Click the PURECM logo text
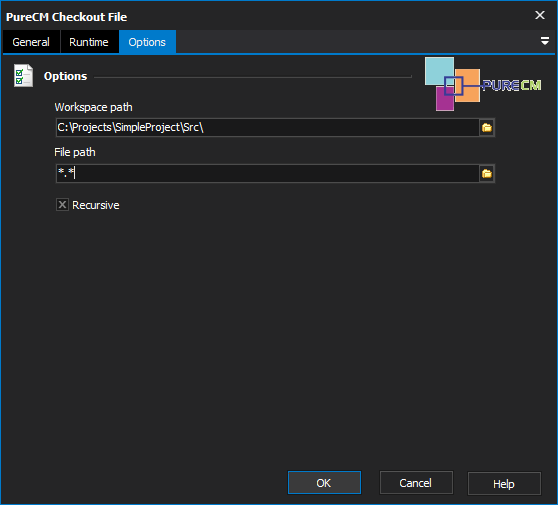The width and height of the screenshot is (558, 505). pos(512,85)
